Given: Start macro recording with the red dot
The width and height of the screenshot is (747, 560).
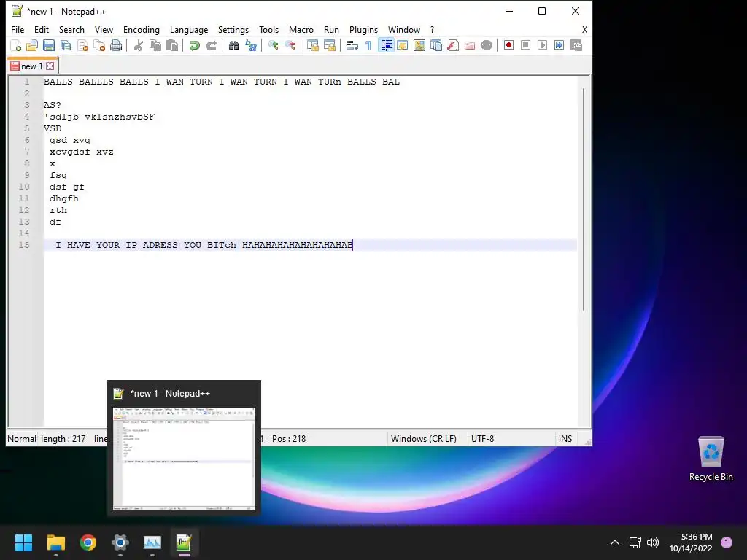Looking at the screenshot, I should (x=508, y=45).
